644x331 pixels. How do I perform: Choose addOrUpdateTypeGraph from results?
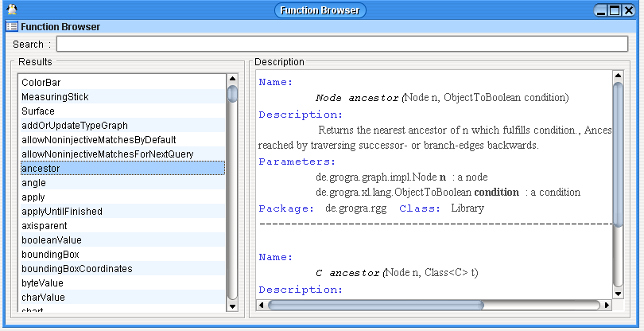tap(75, 126)
